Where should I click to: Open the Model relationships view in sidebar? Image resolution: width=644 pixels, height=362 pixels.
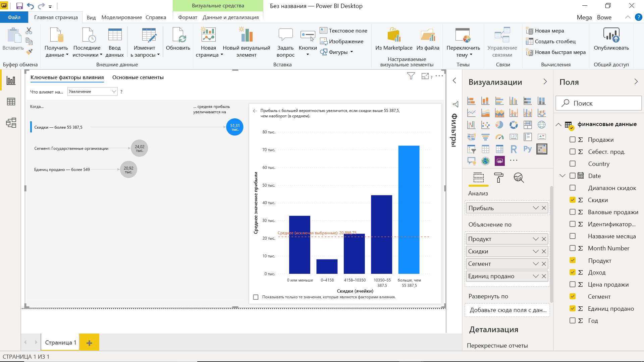pos(11,123)
